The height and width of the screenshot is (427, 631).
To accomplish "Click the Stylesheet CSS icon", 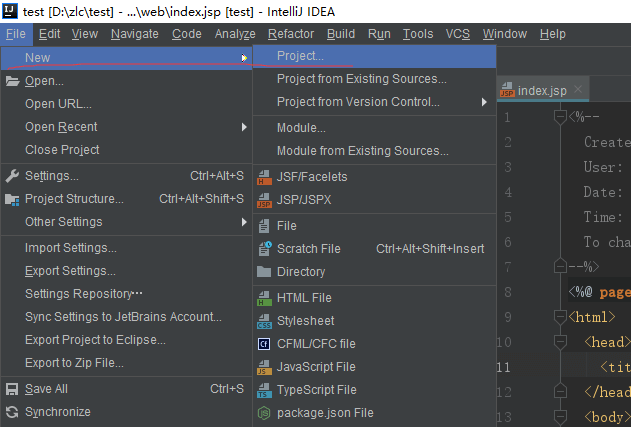I will (x=264, y=321).
